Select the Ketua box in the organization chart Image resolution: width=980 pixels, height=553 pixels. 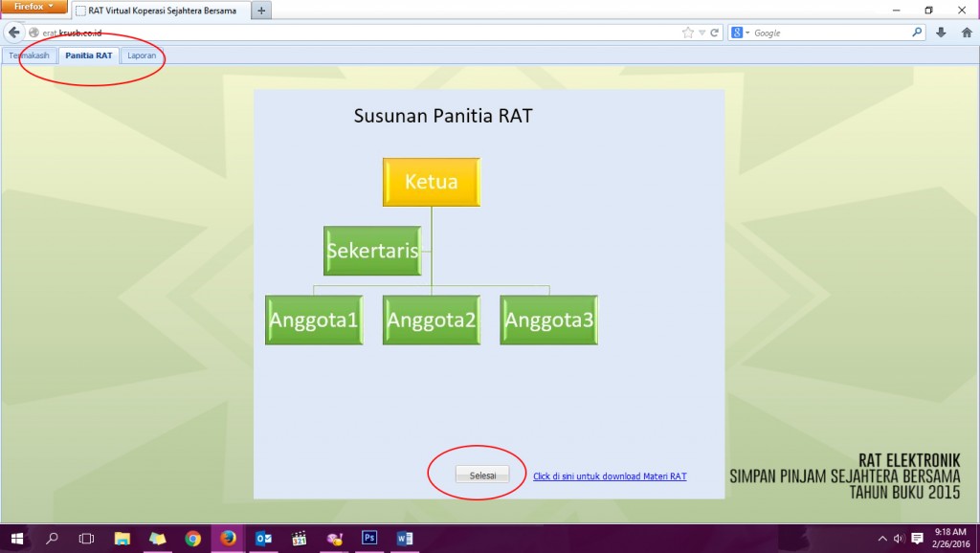tap(431, 181)
